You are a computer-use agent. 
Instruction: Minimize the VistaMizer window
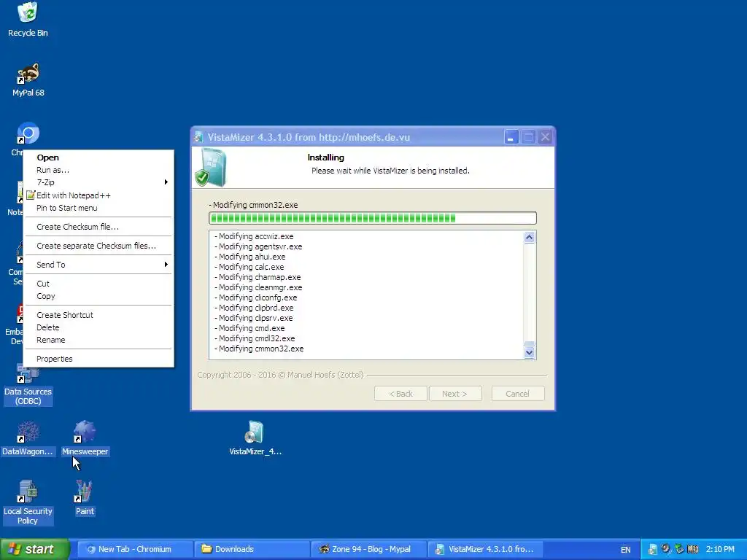coord(511,137)
